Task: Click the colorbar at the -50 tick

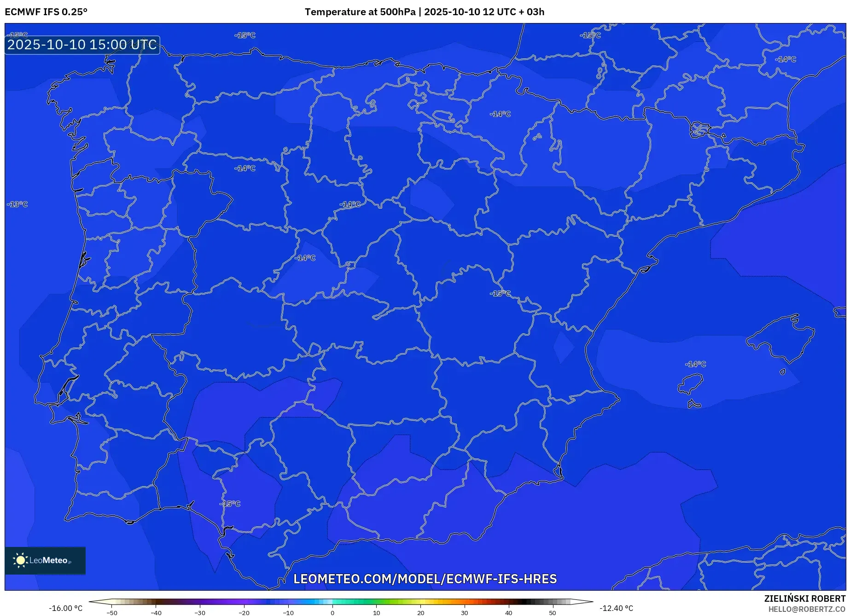Action: click(x=112, y=602)
